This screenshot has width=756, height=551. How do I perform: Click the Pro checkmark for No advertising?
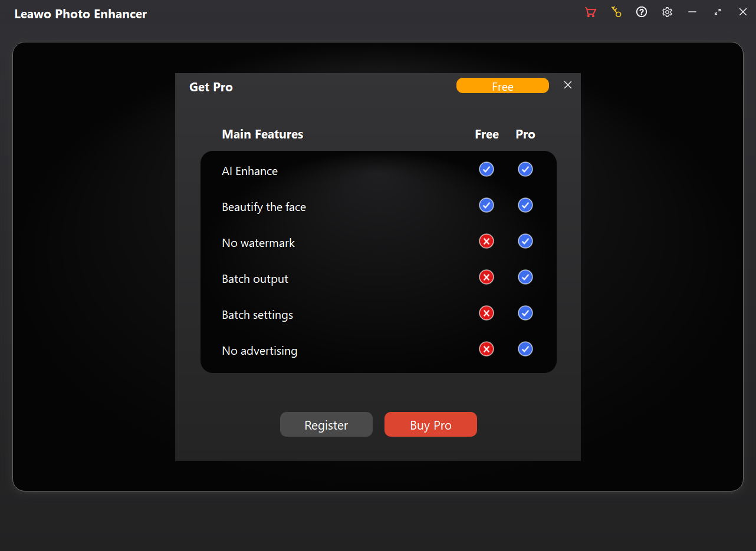click(525, 349)
